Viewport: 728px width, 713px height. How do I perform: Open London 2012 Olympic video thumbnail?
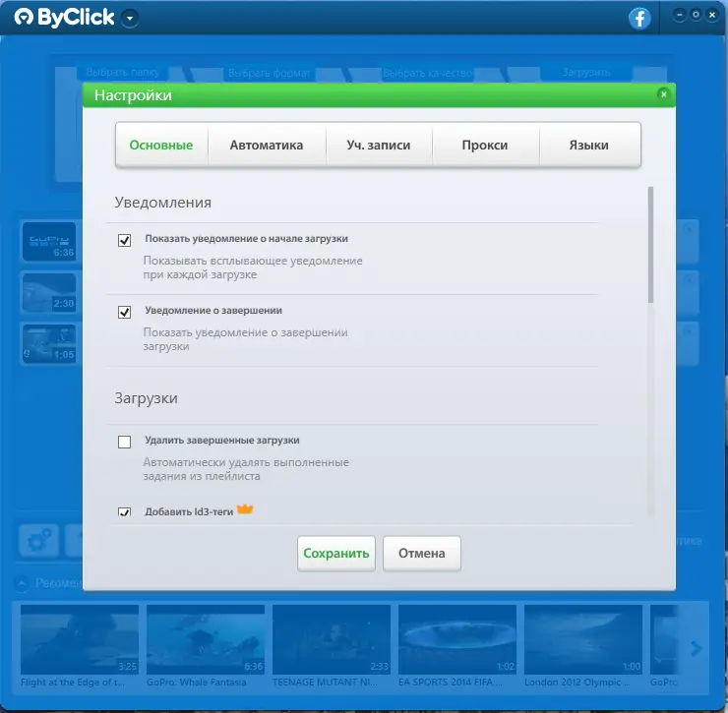(x=583, y=639)
